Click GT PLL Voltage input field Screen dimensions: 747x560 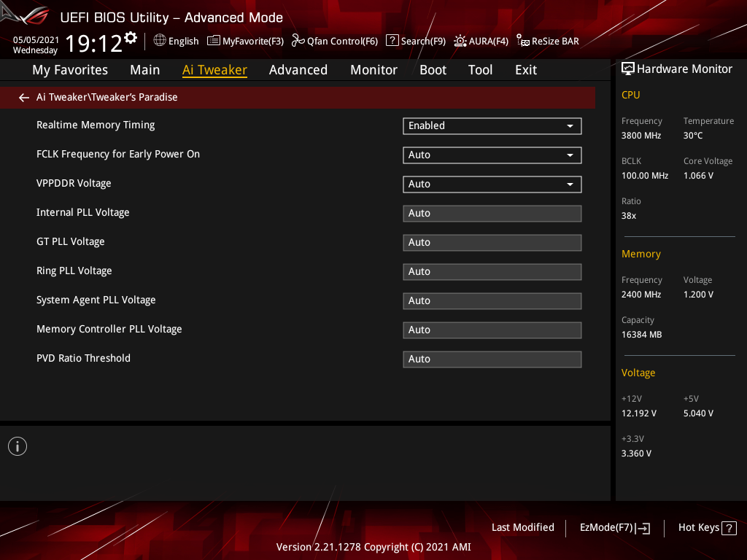click(492, 242)
